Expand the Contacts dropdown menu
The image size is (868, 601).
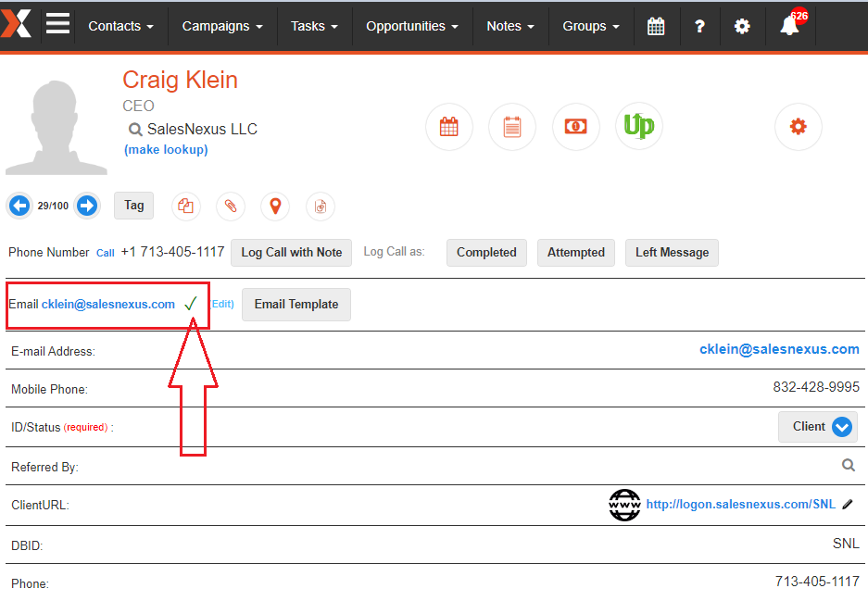point(120,26)
